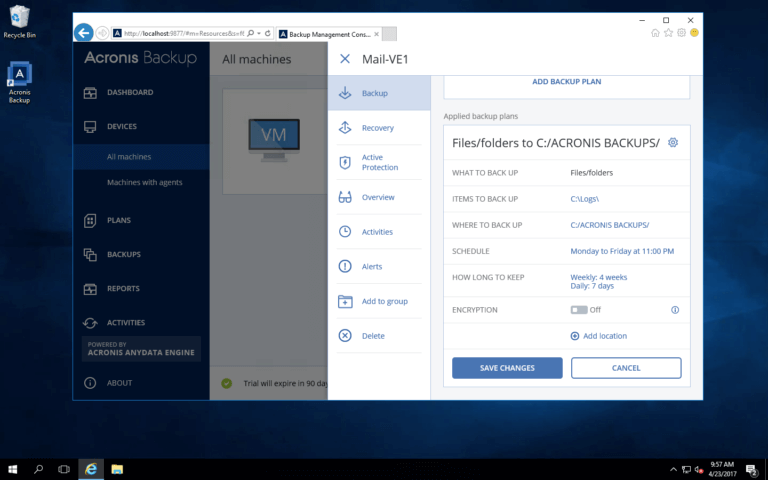Click the VM machine thumbnail

tap(274, 140)
